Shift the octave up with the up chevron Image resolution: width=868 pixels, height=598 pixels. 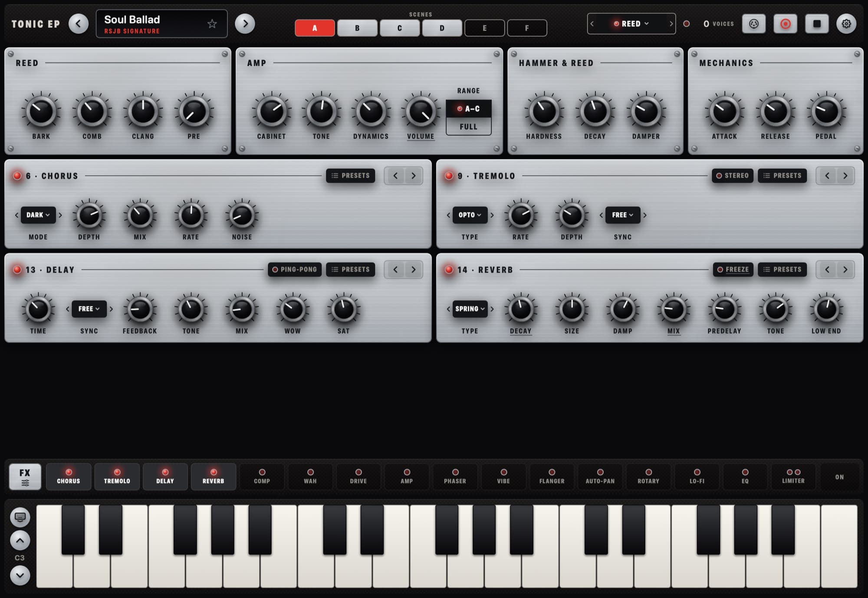point(20,540)
